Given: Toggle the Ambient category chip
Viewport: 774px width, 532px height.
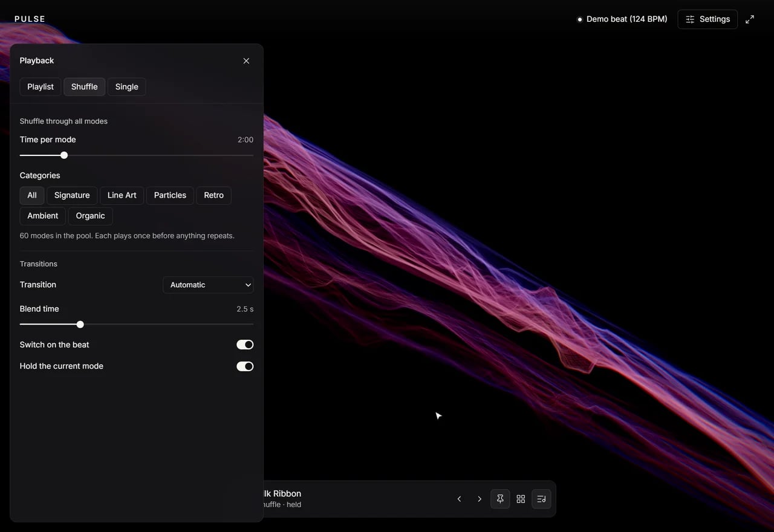Looking at the screenshot, I should point(43,216).
